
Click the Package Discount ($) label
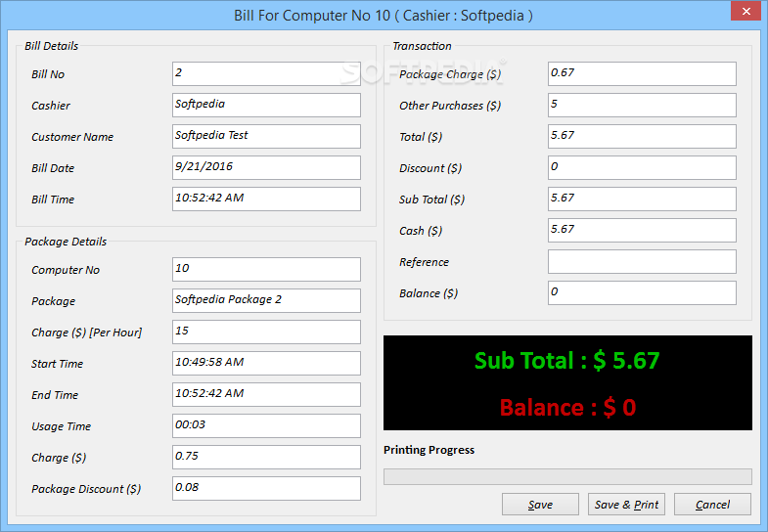86,489
